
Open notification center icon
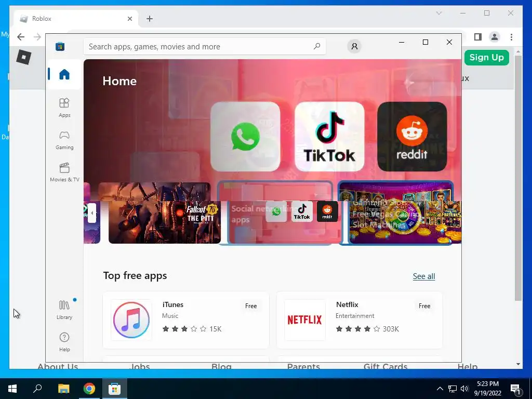coord(516,389)
